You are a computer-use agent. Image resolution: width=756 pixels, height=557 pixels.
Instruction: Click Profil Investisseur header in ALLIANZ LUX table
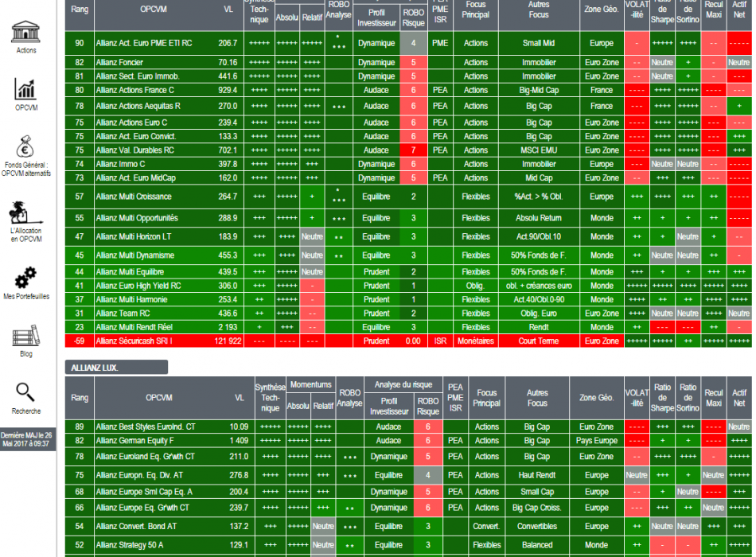click(x=389, y=406)
